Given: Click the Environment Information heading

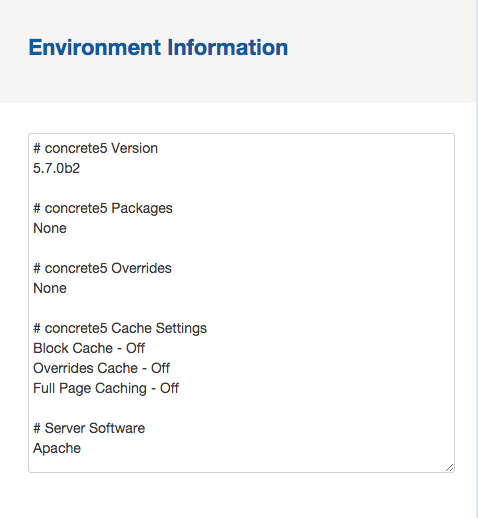Looking at the screenshot, I should coord(158,47).
